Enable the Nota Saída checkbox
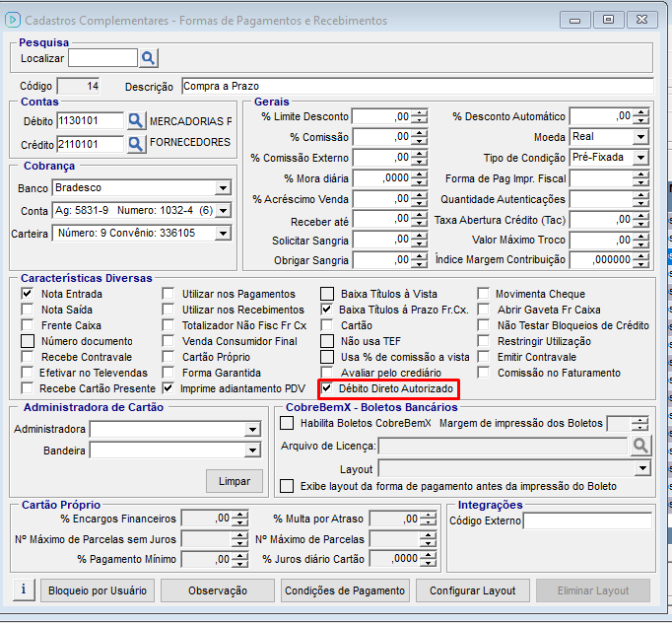672x624 pixels. click(x=28, y=310)
